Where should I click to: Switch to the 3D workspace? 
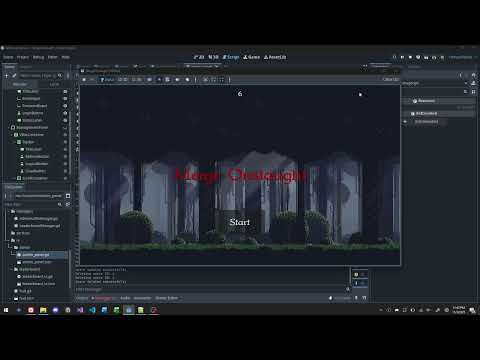[213, 57]
